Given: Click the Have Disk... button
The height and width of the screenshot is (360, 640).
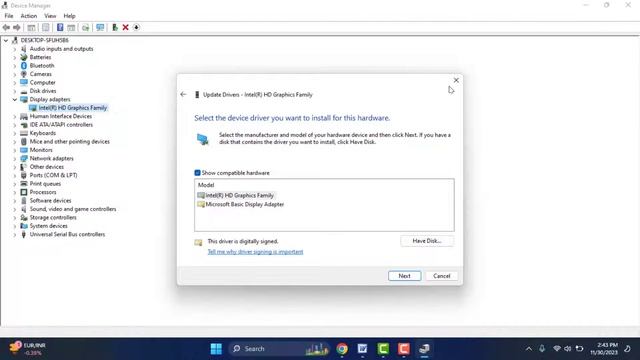Looking at the screenshot, I should point(427,241).
